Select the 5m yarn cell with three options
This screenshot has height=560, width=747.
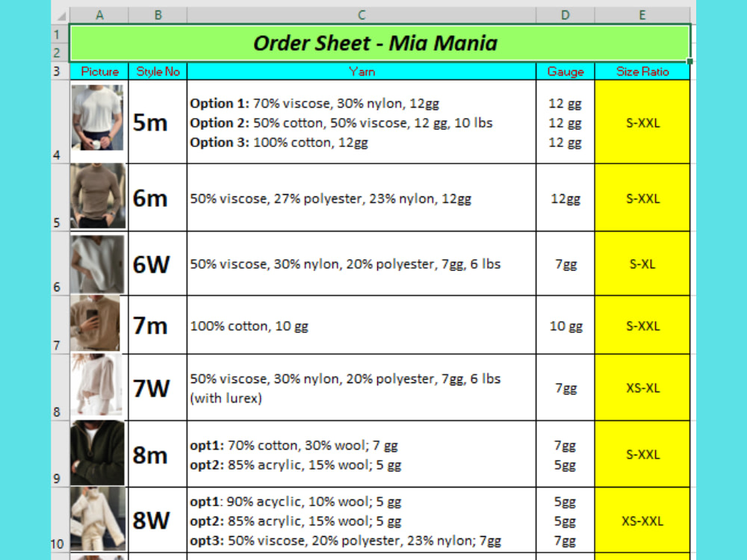click(362, 122)
